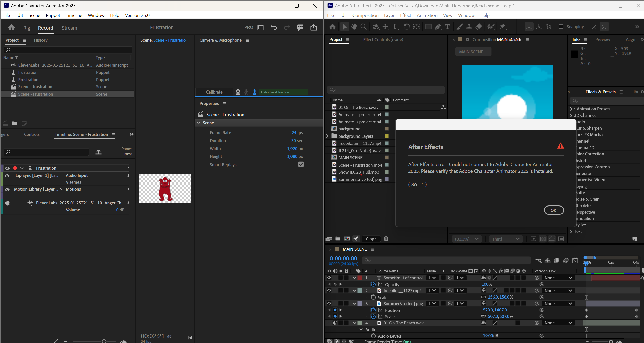This screenshot has height=343, width=644.
Task: Toggle the Snapping checkbox in After Effects
Action: click(x=561, y=27)
